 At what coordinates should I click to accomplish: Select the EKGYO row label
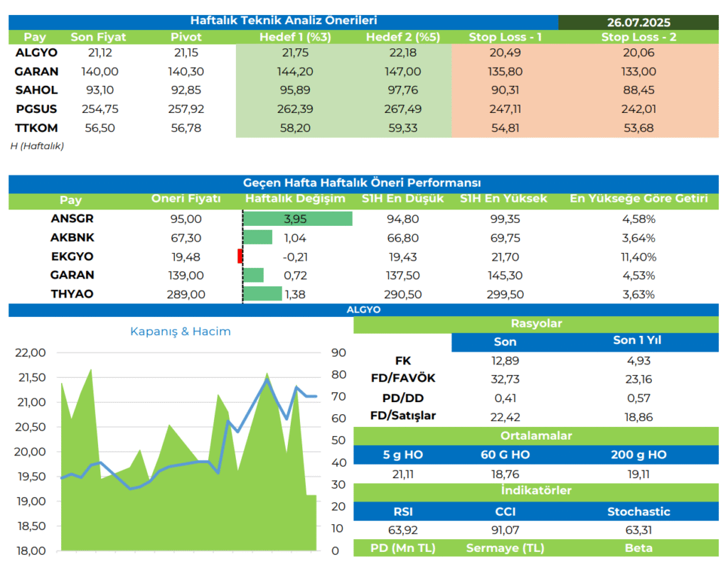click(72, 256)
